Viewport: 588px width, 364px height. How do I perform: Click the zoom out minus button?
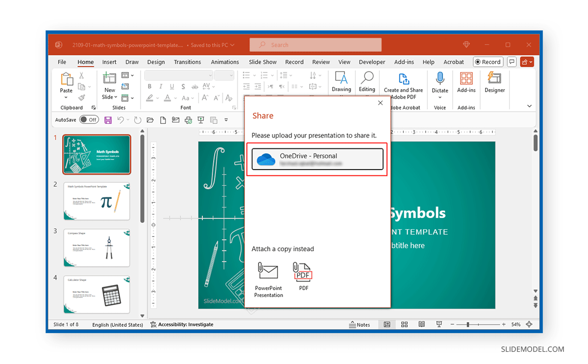[452, 324]
